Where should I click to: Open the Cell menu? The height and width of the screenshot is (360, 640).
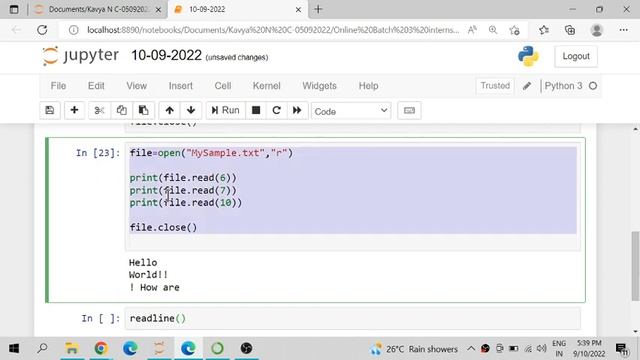pos(223,86)
